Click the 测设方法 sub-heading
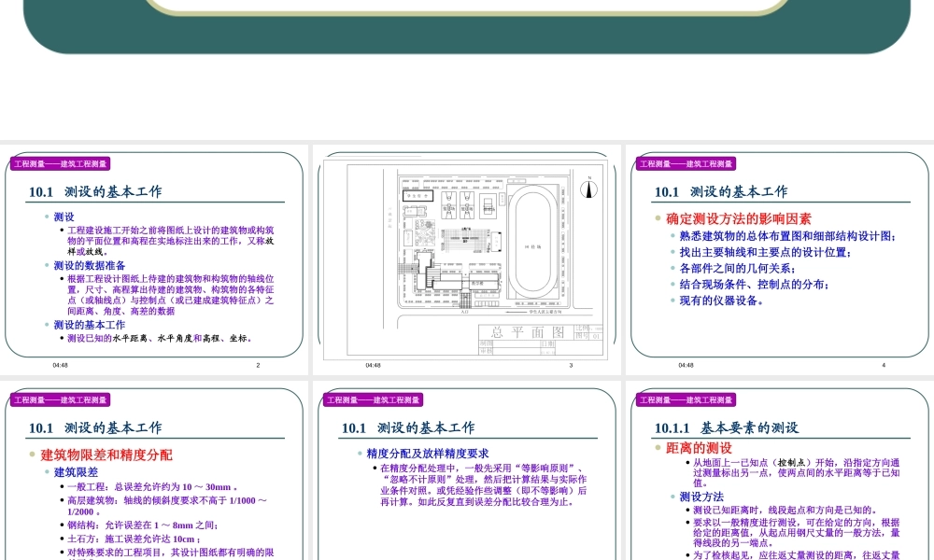This screenshot has width=934, height=560. click(x=701, y=497)
